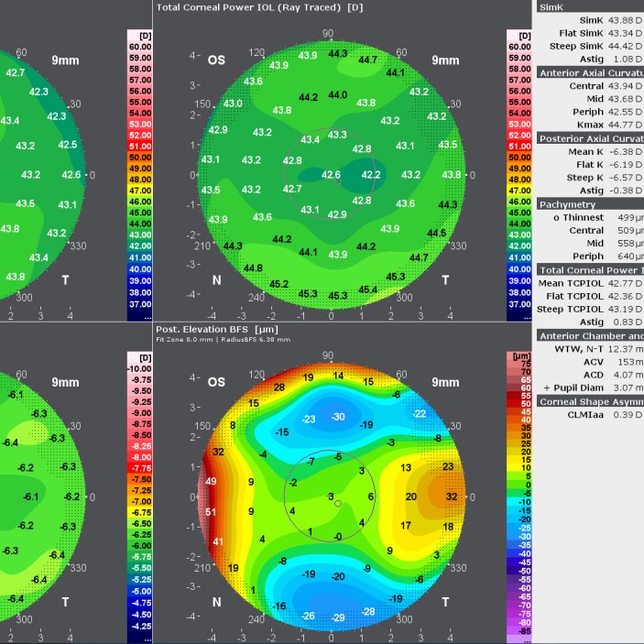Click the Posterior Axial Curvature section header
Image resolution: width=644 pixels, height=644 pixels.
pos(590,138)
